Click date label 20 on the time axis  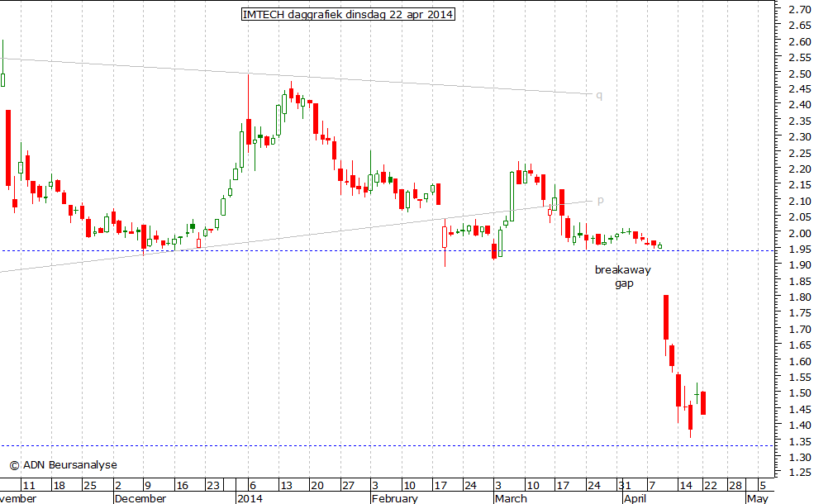(317, 485)
